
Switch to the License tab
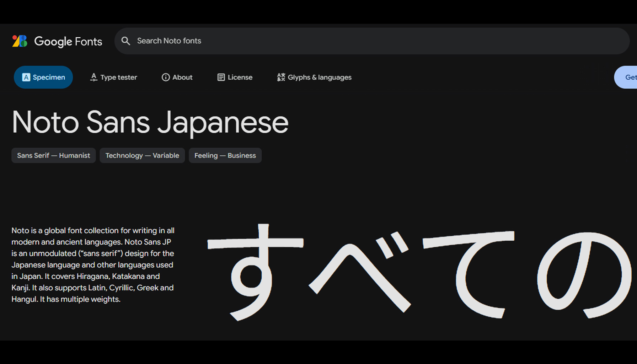coord(235,77)
